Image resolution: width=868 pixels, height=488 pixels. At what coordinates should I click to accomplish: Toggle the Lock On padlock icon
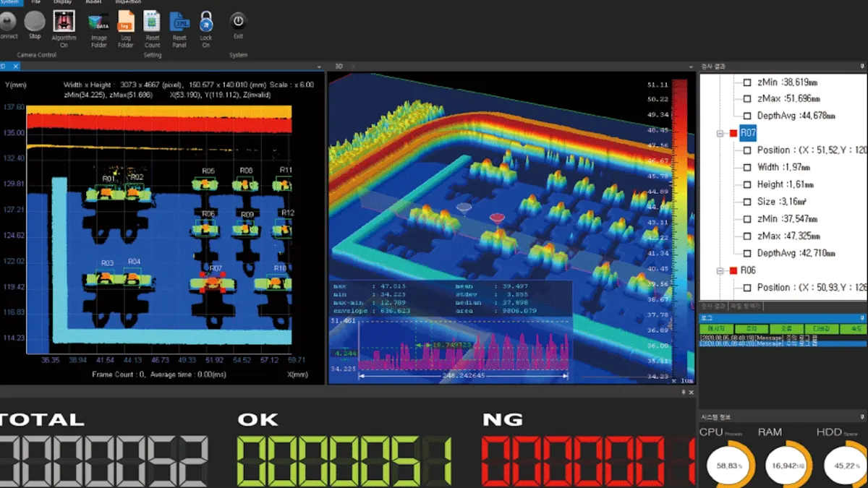coord(206,21)
